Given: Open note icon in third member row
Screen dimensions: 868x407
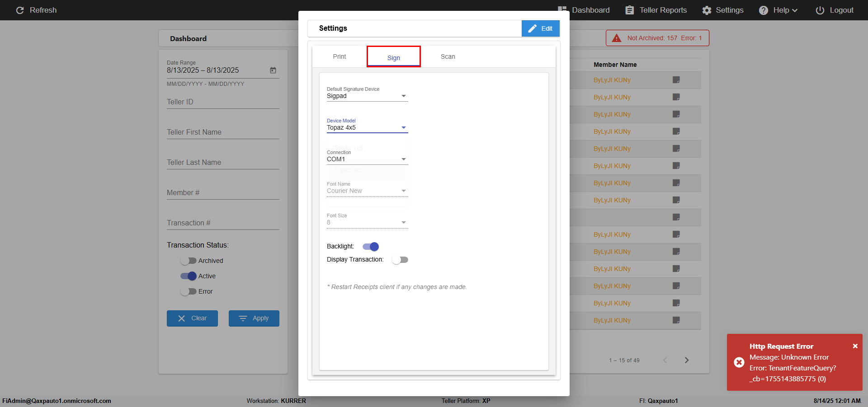Looking at the screenshot, I should tap(676, 114).
